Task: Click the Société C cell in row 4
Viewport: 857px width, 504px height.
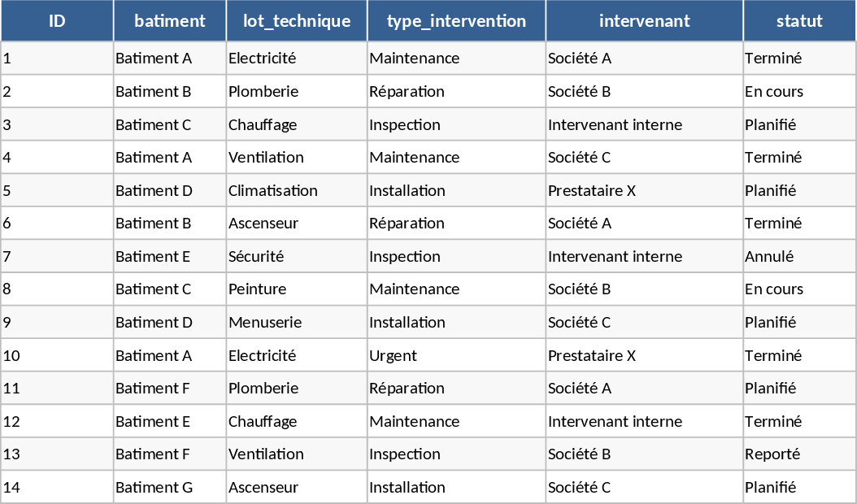Action: 580,158
